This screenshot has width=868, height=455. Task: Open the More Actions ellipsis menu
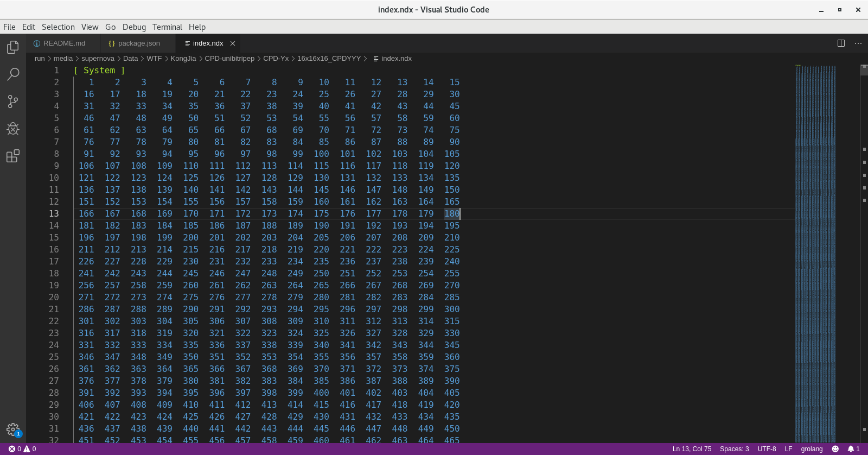click(858, 43)
